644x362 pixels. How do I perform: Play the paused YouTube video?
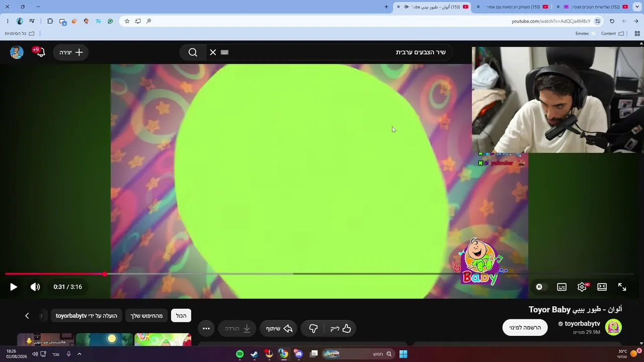tap(14, 287)
